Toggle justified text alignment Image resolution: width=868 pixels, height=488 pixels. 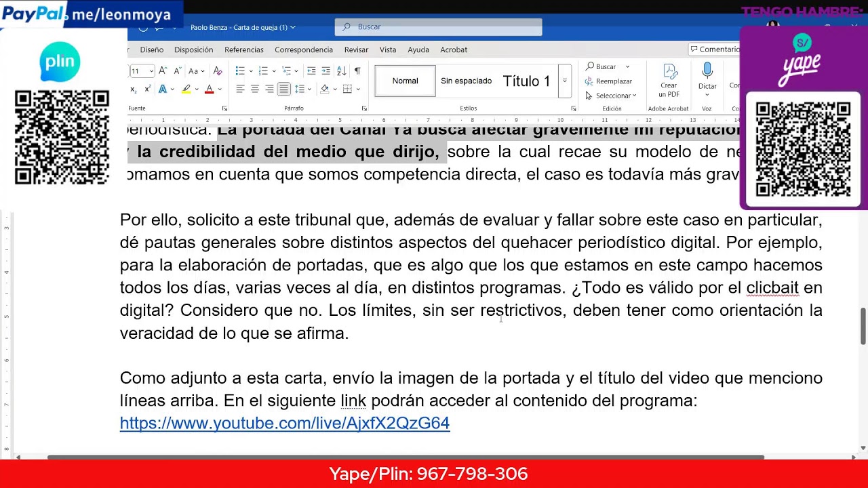pos(283,89)
